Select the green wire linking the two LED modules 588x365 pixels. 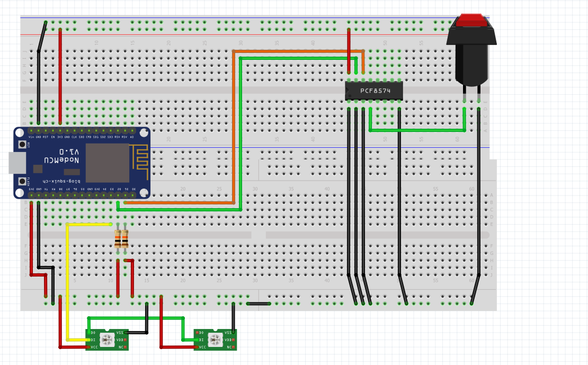(136, 318)
